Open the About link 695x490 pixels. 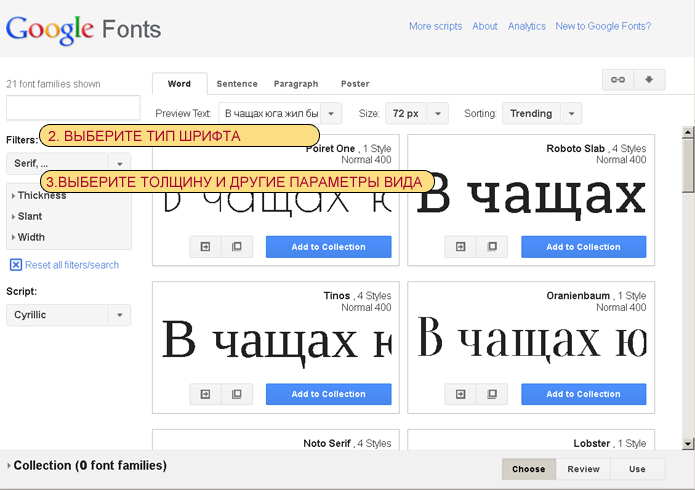click(x=484, y=26)
